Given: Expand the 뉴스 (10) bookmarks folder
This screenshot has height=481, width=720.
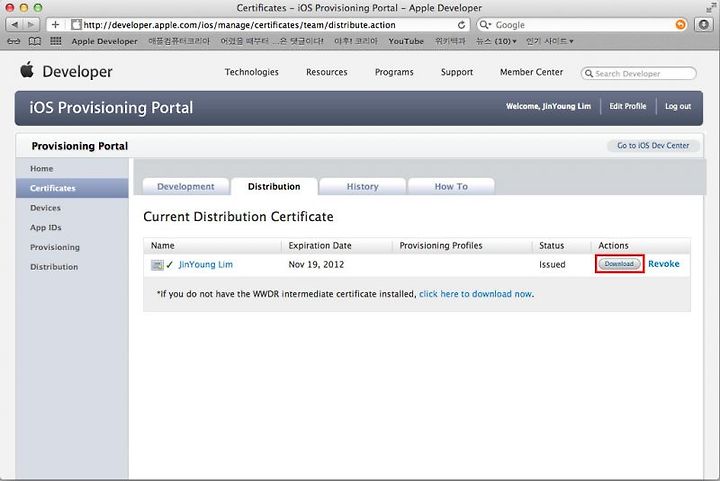Looking at the screenshot, I should (x=496, y=41).
